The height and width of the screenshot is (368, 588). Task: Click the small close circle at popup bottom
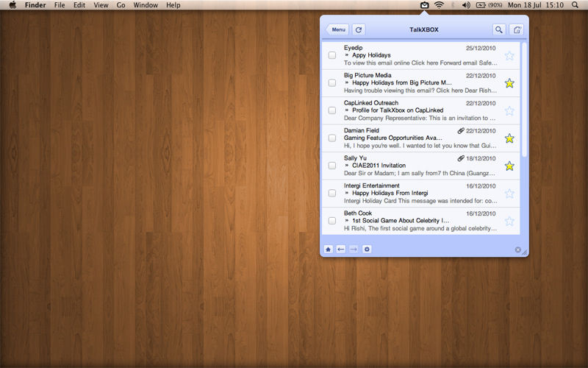pyautogui.click(x=518, y=250)
